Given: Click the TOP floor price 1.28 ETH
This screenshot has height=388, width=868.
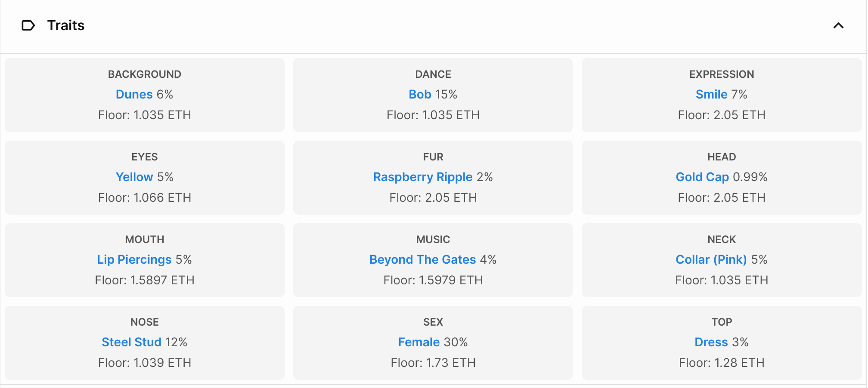Looking at the screenshot, I should pos(722,363).
